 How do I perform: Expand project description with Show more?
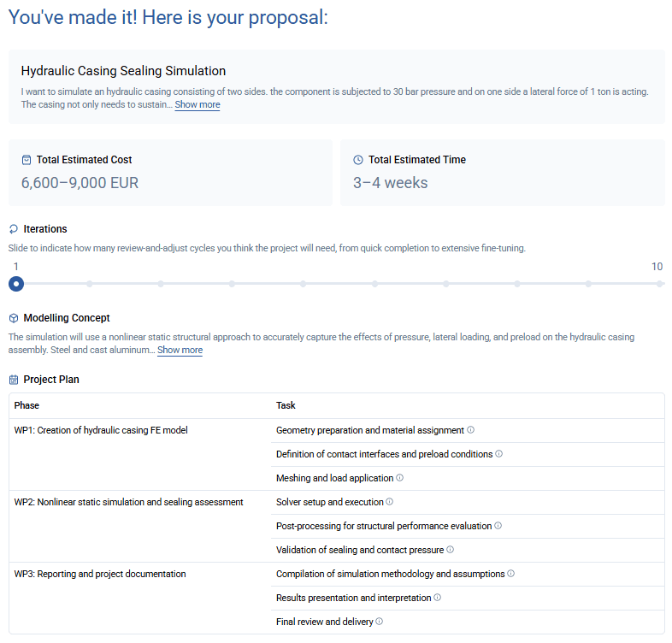197,104
